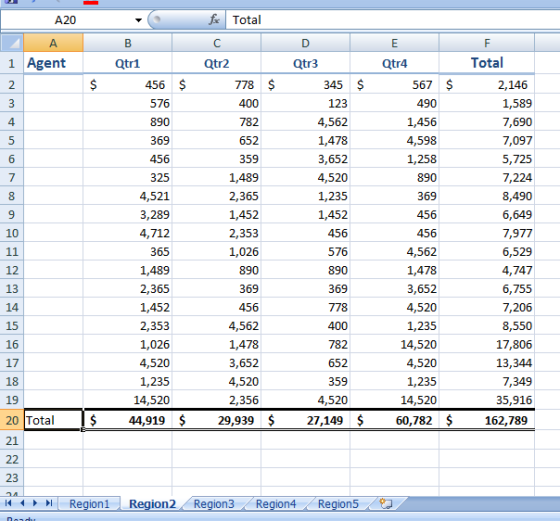The height and width of the screenshot is (521, 560).
Task: Select the cell with value 8,490
Action: coord(487,196)
